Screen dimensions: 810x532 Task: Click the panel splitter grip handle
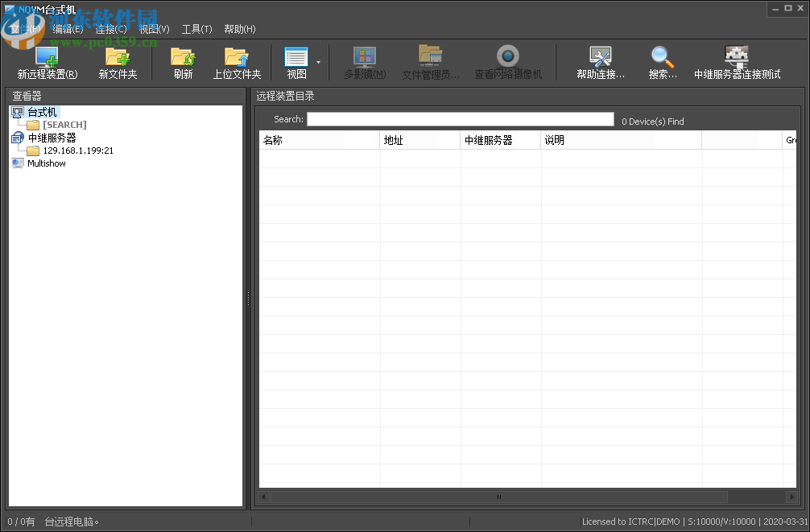point(249,298)
